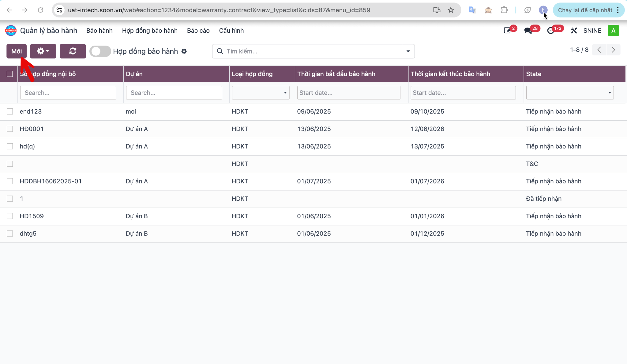Click the browser reload button
The image size is (627, 364).
coord(40,10)
